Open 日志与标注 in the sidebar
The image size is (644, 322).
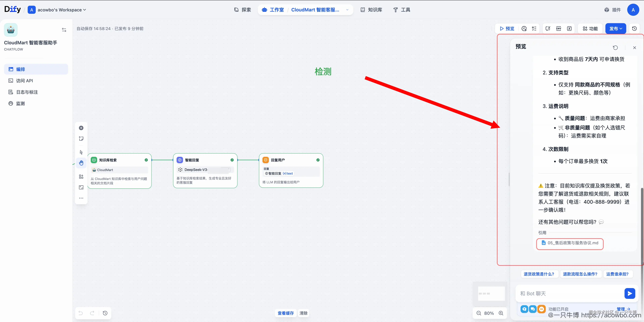[36, 92]
